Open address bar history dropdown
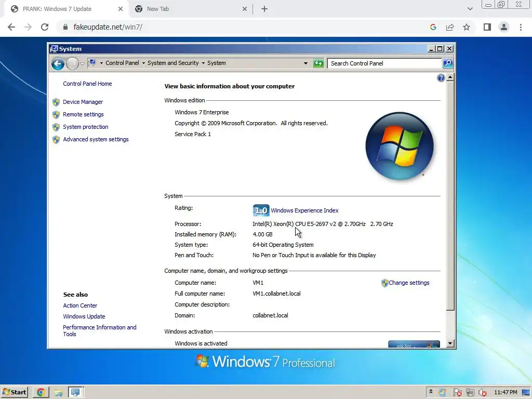Image resolution: width=532 pixels, height=399 pixels. [x=305, y=63]
